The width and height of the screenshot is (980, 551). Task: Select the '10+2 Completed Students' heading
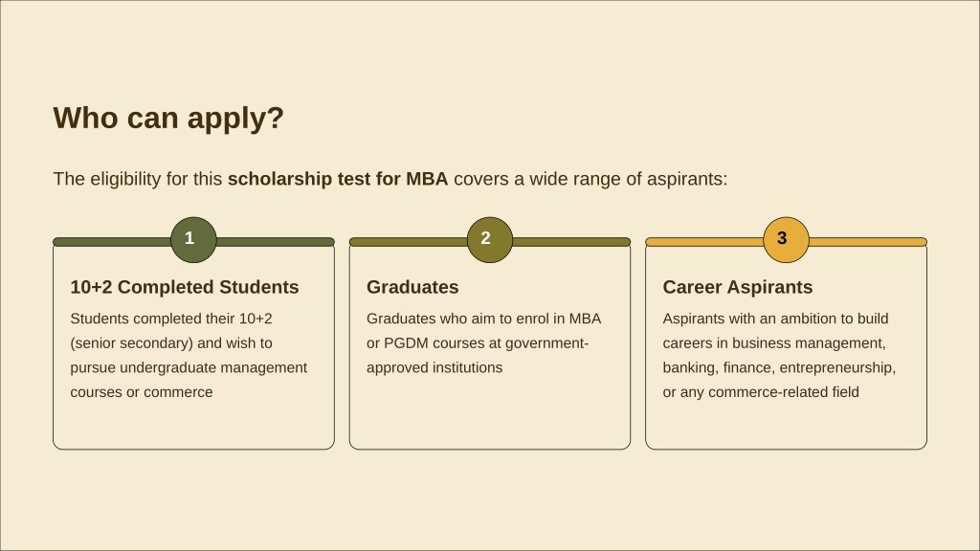click(185, 287)
